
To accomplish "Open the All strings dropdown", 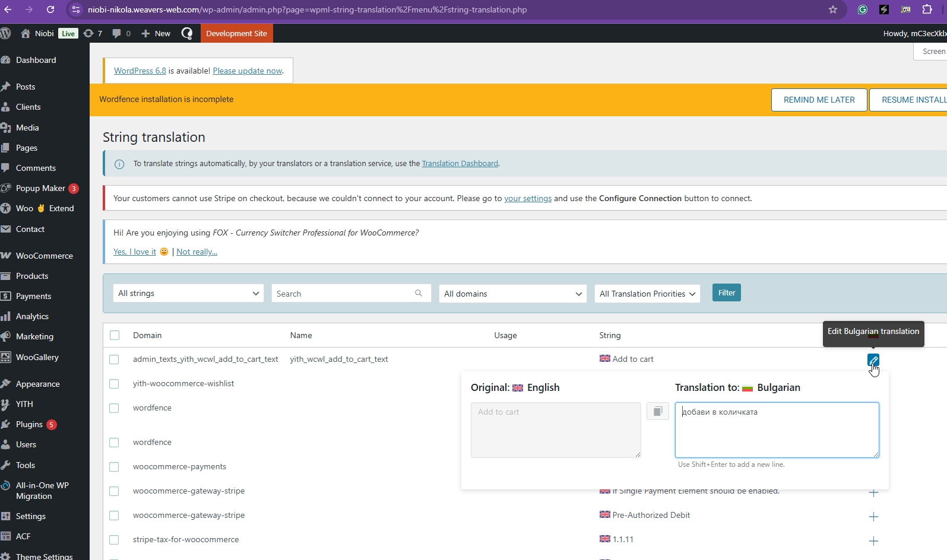I will click(x=188, y=293).
